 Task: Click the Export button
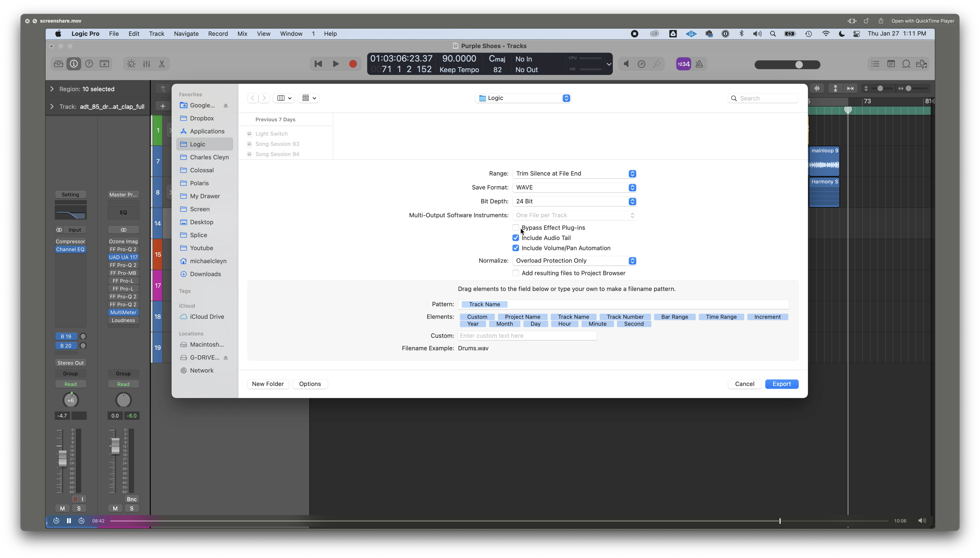(x=782, y=384)
